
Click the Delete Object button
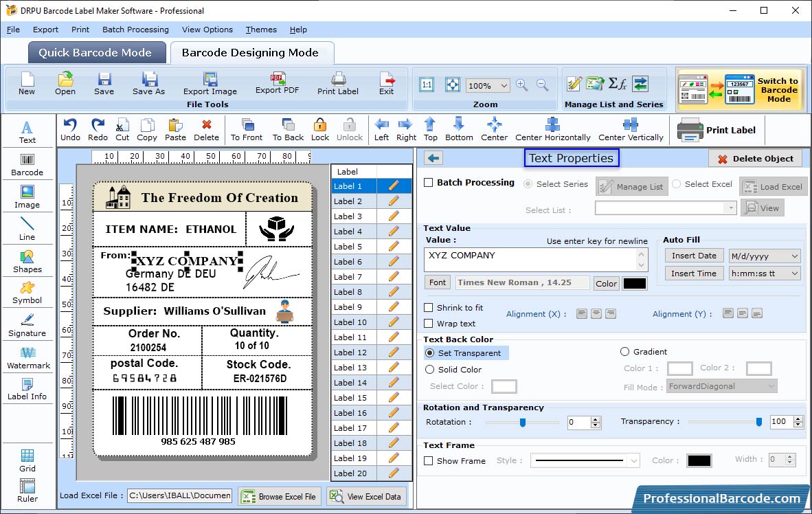[755, 159]
